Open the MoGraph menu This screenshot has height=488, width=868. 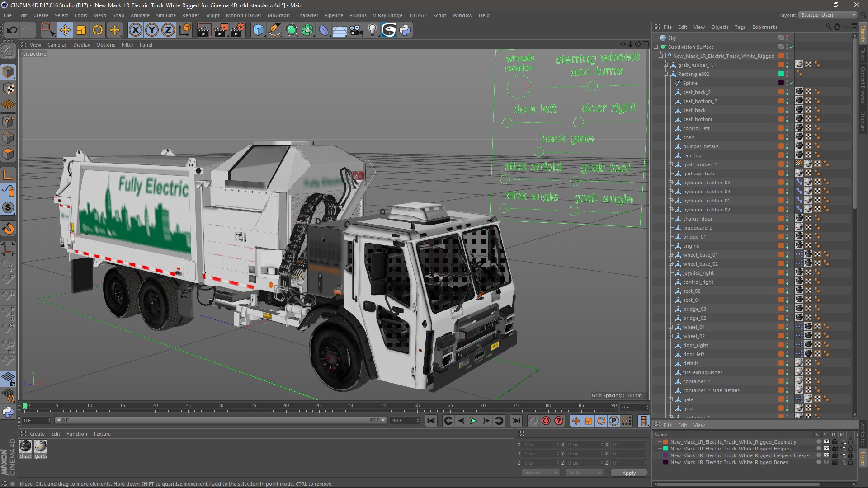point(278,15)
